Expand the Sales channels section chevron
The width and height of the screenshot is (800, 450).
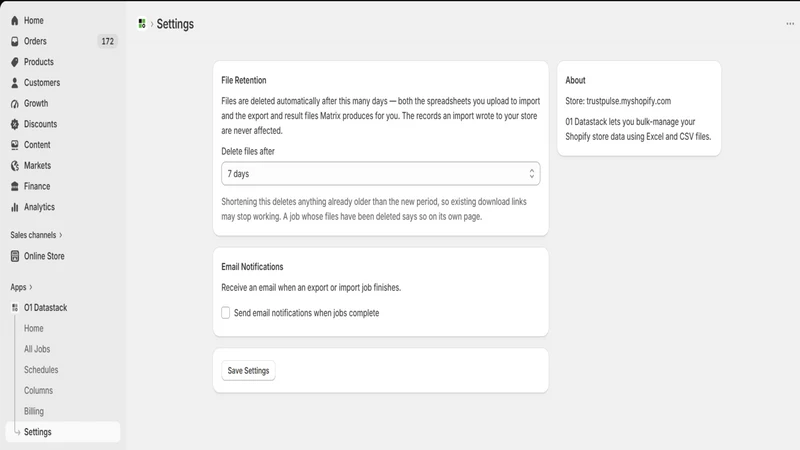[x=61, y=235]
